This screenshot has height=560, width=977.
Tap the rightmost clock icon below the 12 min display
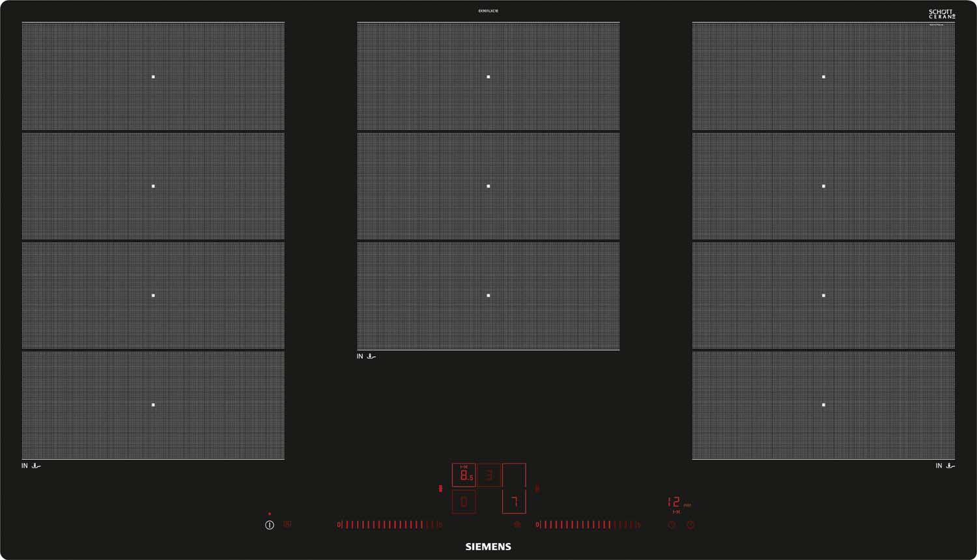[690, 524]
